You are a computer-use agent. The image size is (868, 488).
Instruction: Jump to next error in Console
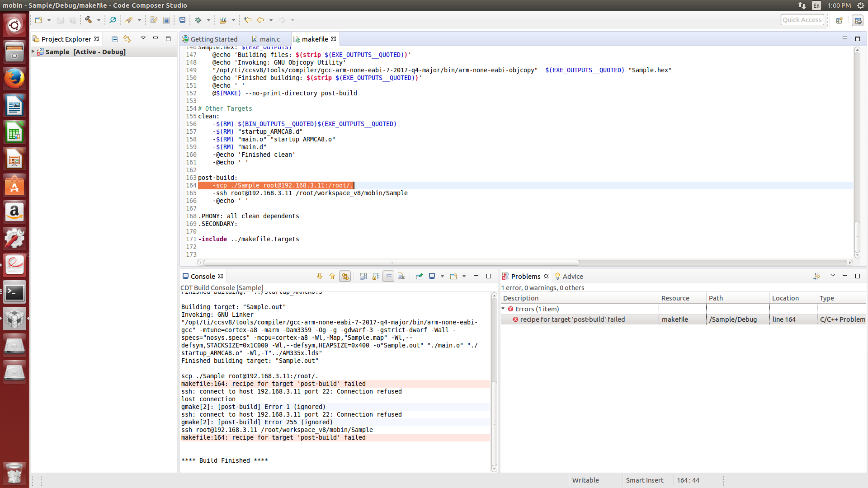click(x=320, y=276)
